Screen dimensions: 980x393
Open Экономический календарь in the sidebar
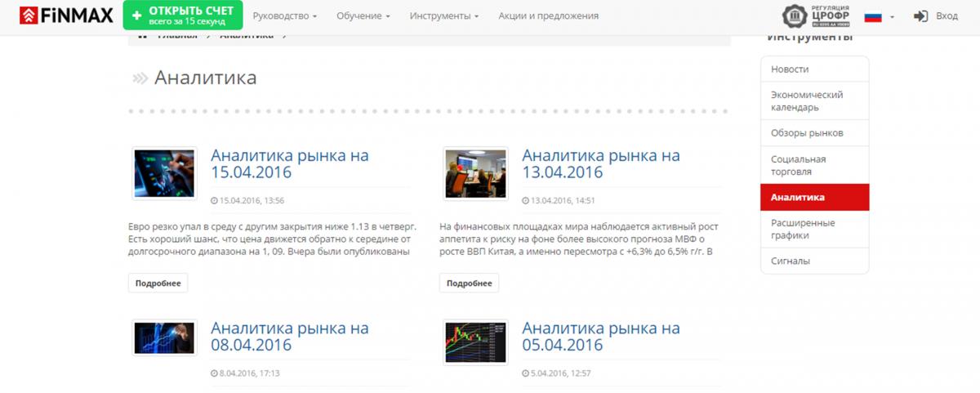point(807,101)
